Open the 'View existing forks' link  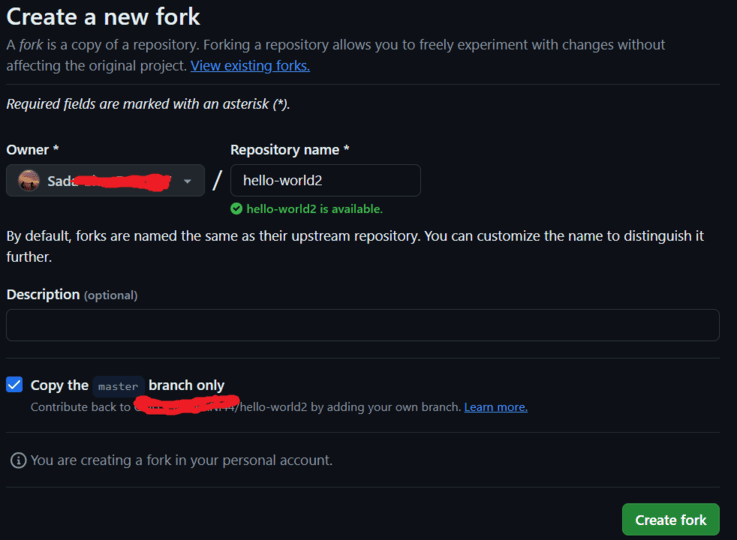250,66
